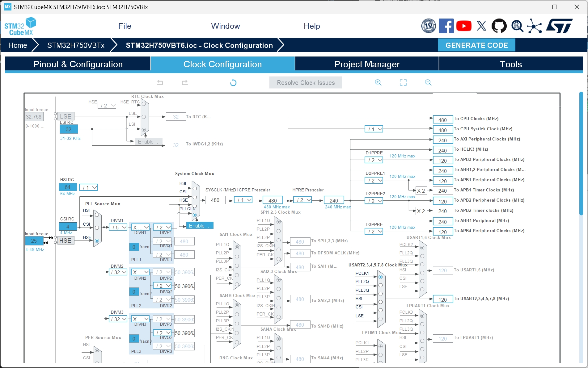Go to Home breadcrumb

click(18, 45)
